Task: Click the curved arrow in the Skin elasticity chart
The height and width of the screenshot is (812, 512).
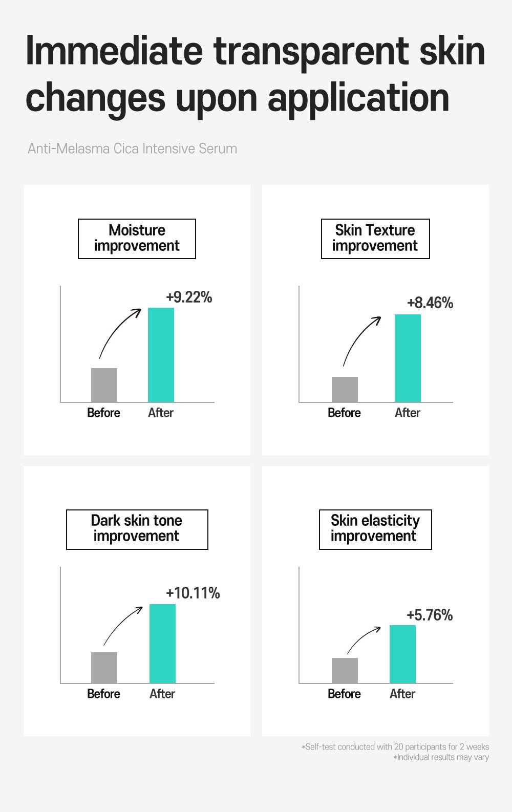Action: click(361, 639)
